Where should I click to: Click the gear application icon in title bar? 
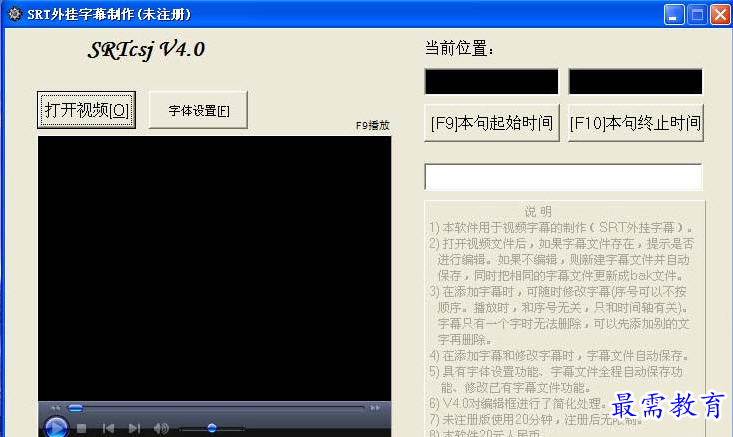coord(14,14)
